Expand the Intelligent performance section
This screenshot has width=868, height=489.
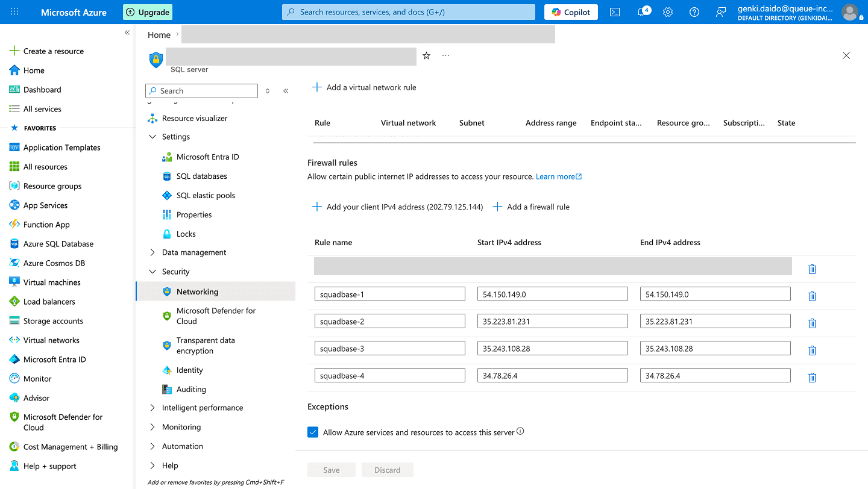point(153,408)
